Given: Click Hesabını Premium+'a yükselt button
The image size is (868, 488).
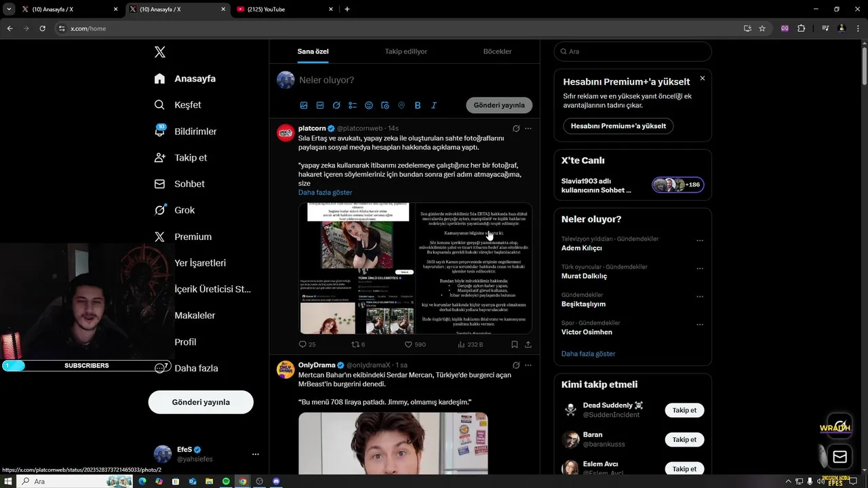Looking at the screenshot, I should pyautogui.click(x=618, y=126).
